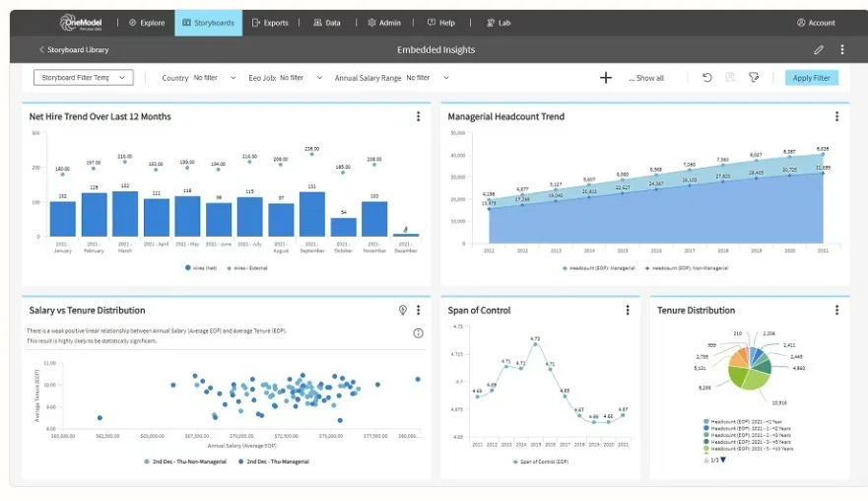868x501 pixels.
Task: Click the Net Hire Trend Over Last 12 Months title
Action: (x=100, y=116)
